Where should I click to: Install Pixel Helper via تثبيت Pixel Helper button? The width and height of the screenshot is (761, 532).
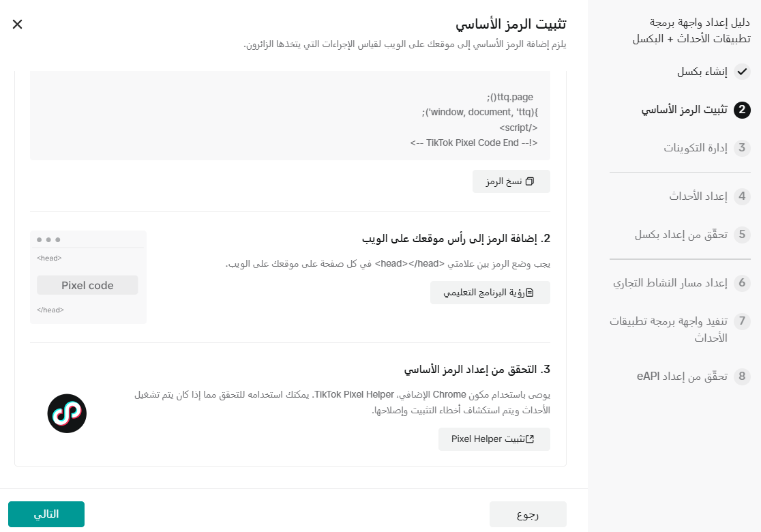pos(494,439)
